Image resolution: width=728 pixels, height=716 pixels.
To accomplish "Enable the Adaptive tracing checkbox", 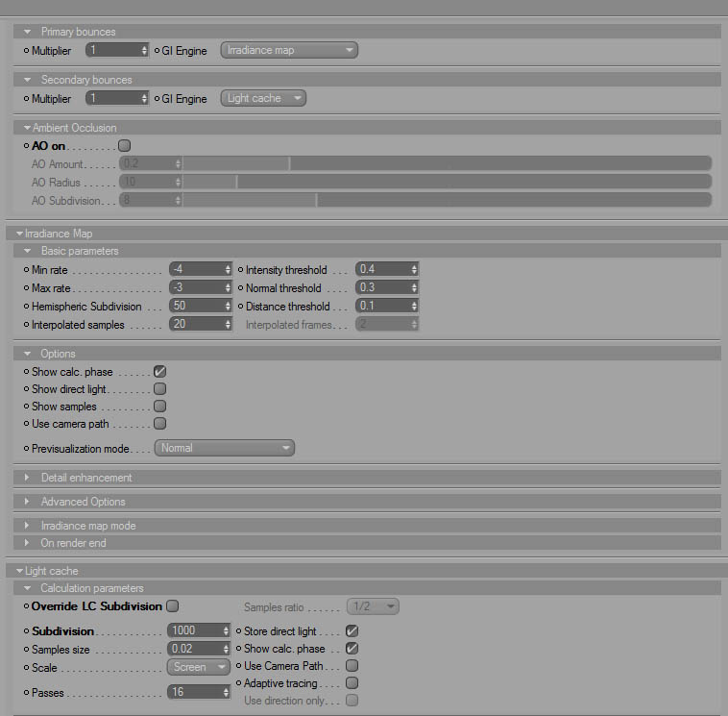I will pyautogui.click(x=352, y=683).
